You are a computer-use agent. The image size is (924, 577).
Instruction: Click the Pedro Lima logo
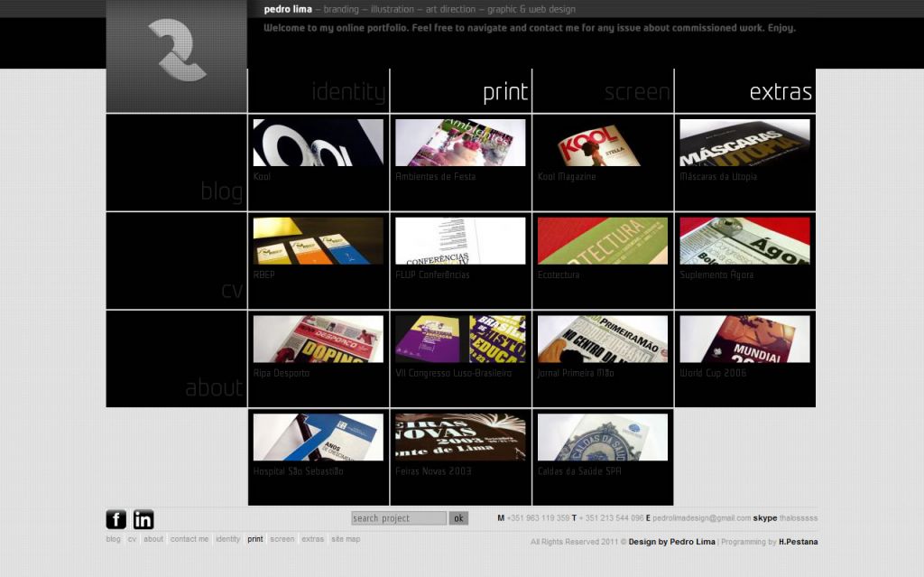[x=177, y=56]
